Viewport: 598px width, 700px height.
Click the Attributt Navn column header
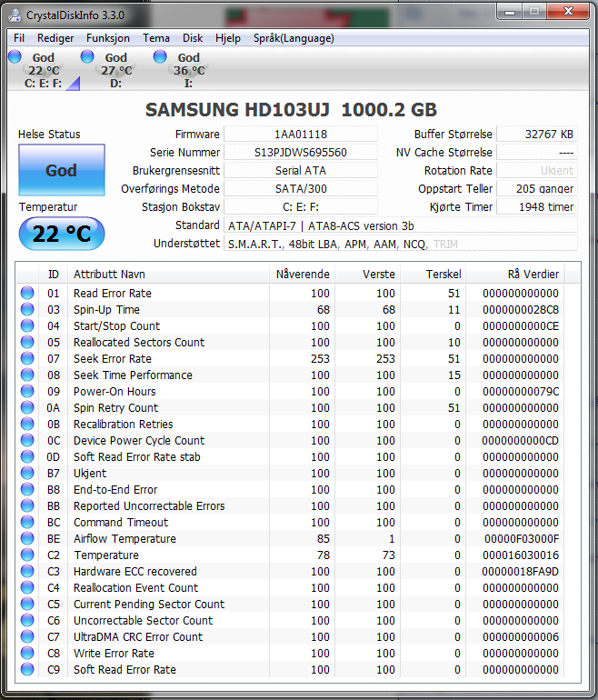[x=168, y=275]
